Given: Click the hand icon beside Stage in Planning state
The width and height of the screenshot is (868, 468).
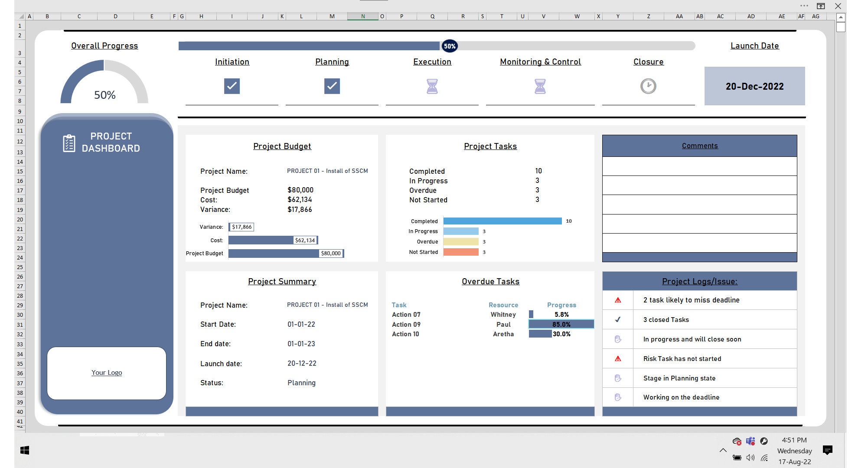Looking at the screenshot, I should [617, 378].
